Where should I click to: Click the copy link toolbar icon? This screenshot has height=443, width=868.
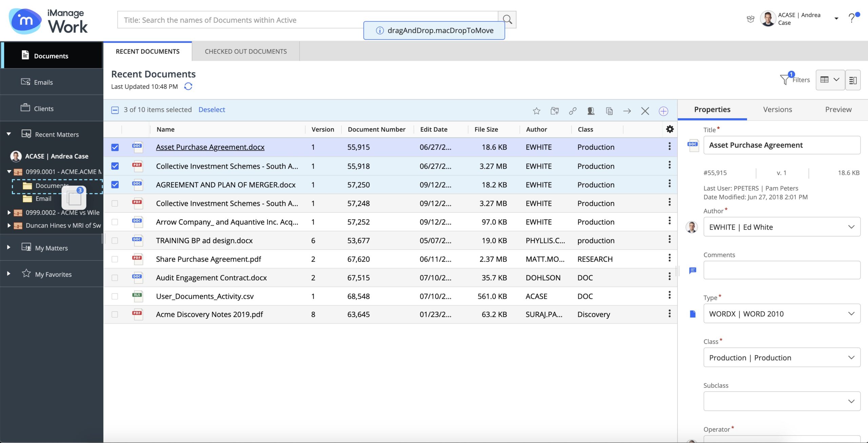[573, 111]
